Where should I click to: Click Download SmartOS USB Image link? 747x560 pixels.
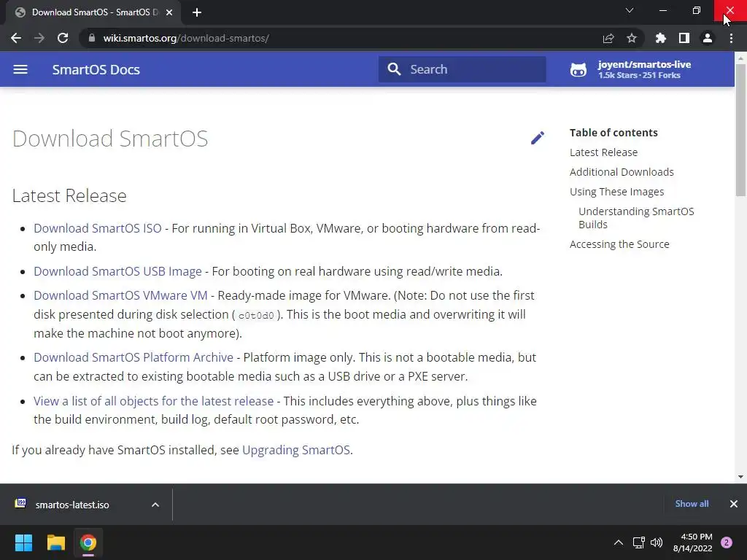click(117, 271)
